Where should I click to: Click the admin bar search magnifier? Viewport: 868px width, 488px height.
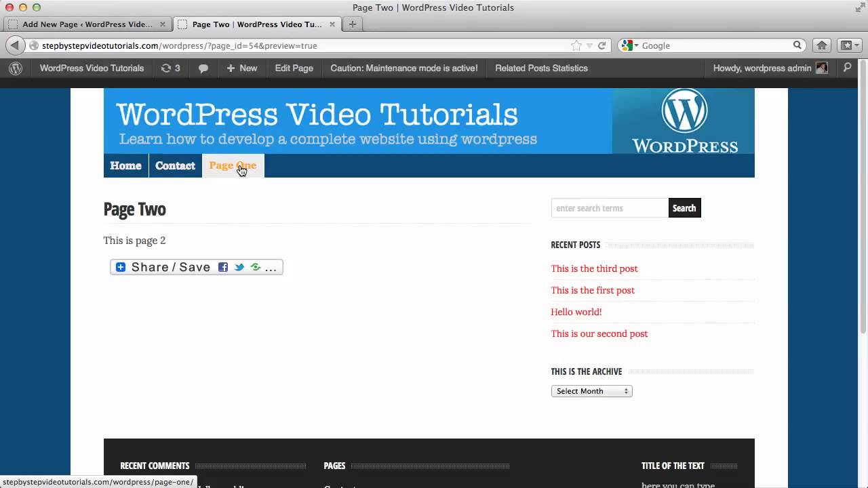coord(848,68)
